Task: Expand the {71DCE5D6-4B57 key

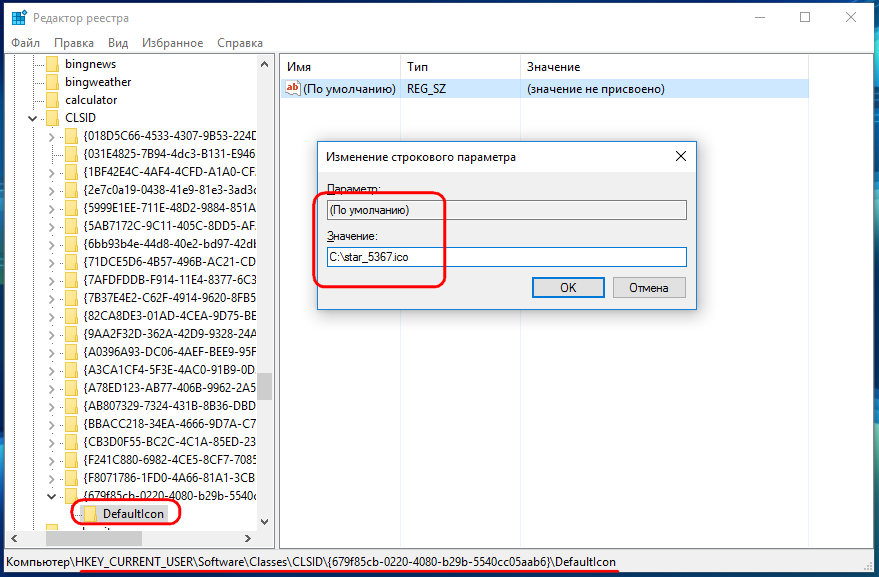Action: [x=51, y=262]
